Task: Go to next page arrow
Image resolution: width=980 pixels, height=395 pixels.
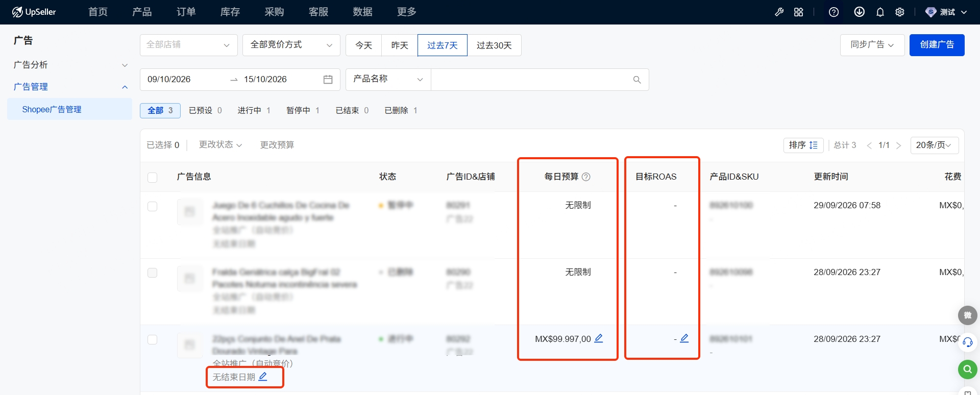Action: point(899,145)
